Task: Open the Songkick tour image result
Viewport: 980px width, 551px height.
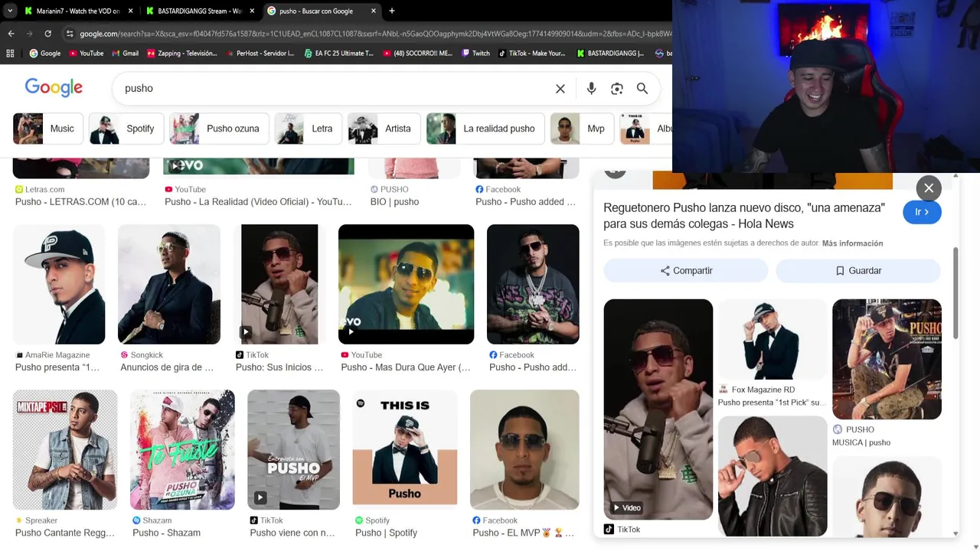Action: tap(169, 284)
